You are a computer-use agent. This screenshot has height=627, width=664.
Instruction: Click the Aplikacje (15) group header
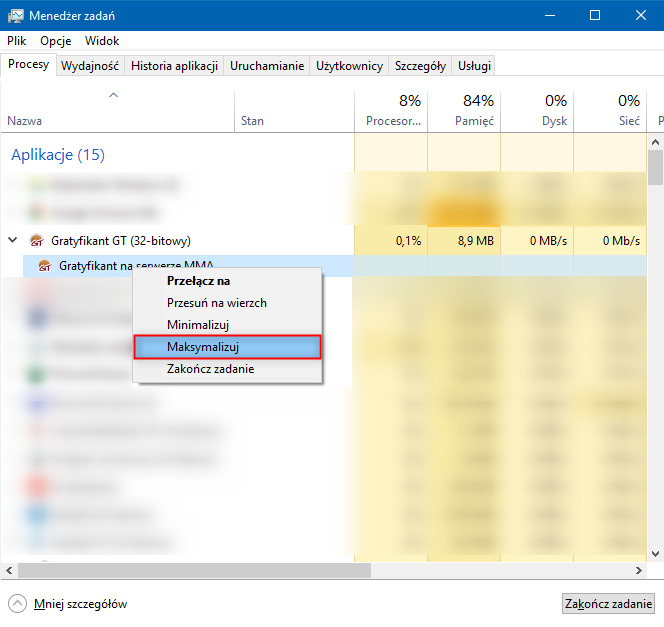[x=58, y=155]
